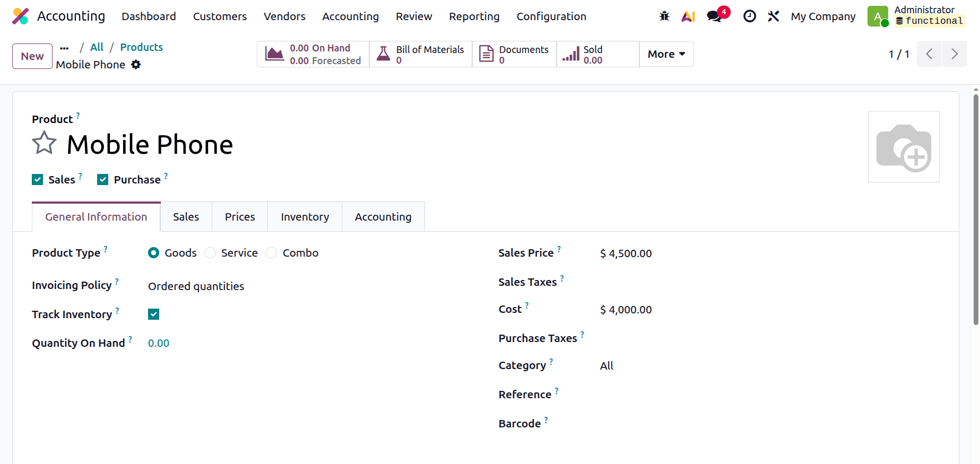Switch to the General Information tab
This screenshot has width=980, height=464.
96,217
